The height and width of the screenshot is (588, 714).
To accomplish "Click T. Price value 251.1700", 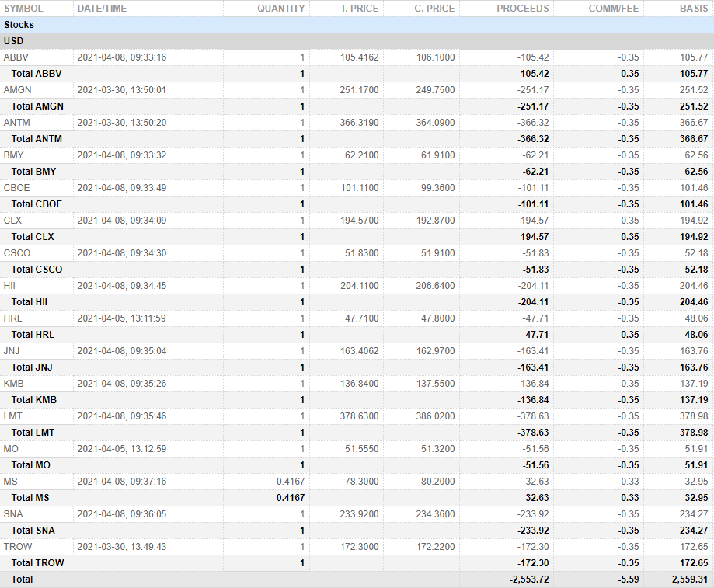I will coord(359,90).
